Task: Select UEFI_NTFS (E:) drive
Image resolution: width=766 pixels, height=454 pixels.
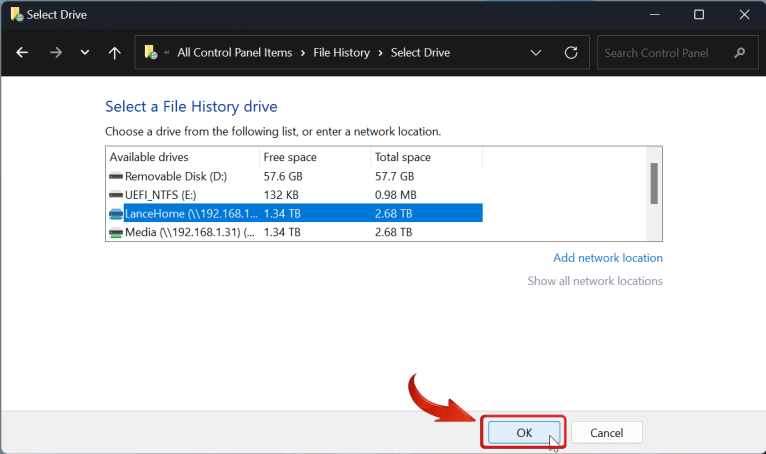Action: point(294,195)
